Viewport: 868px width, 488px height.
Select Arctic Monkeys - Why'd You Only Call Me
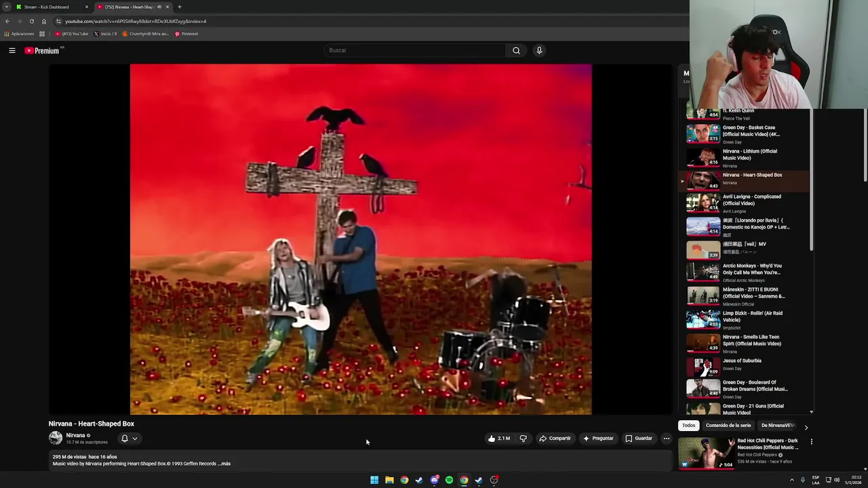tap(745, 272)
